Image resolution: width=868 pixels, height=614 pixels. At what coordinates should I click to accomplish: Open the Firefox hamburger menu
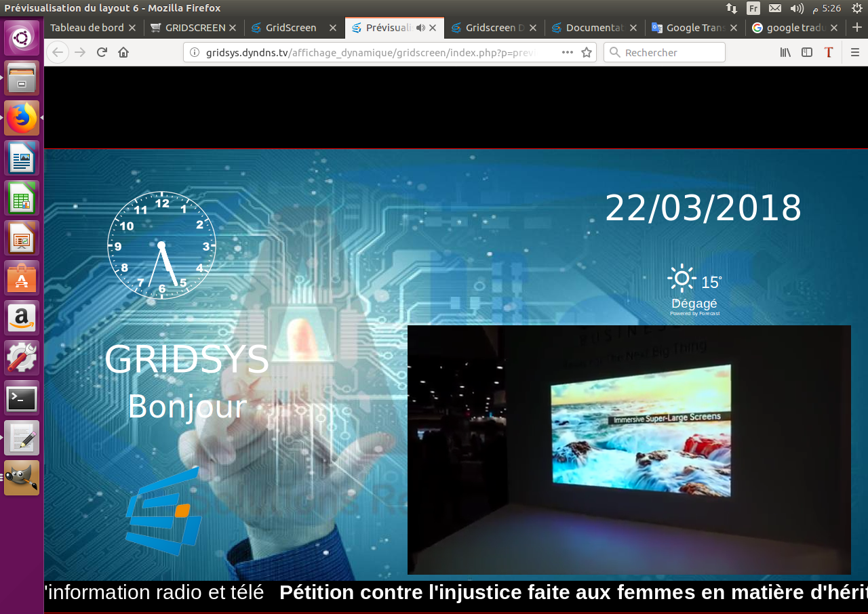(x=854, y=52)
